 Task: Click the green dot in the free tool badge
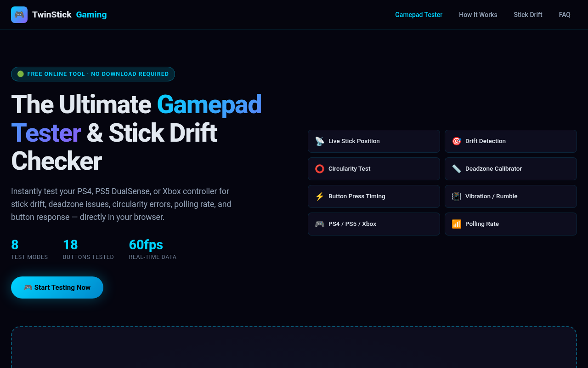(x=20, y=74)
